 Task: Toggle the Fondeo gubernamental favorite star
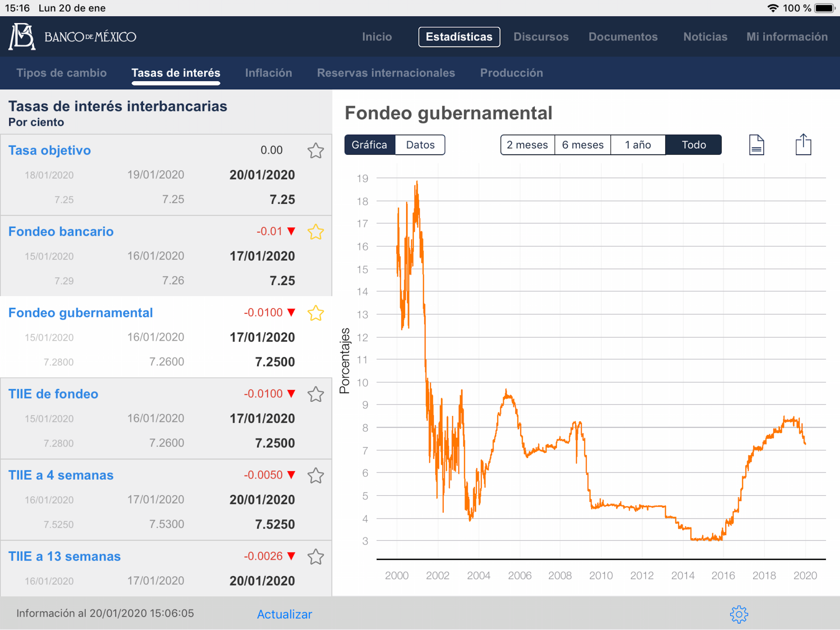point(315,313)
